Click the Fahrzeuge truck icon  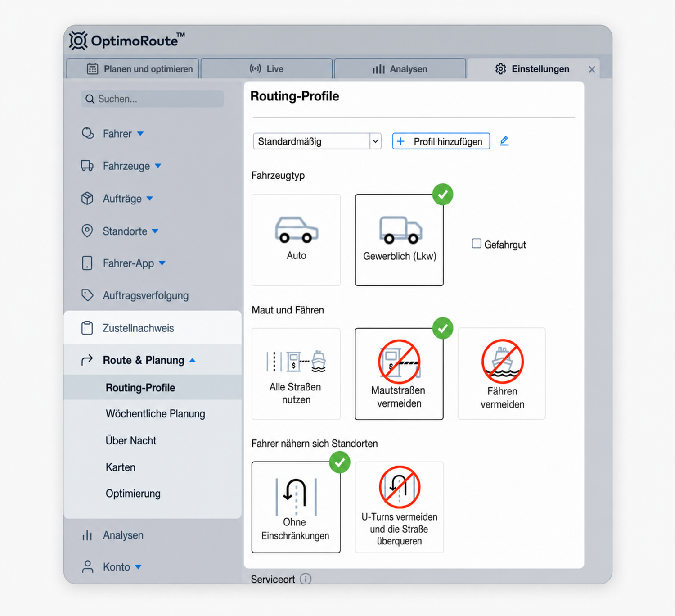pyautogui.click(x=87, y=166)
